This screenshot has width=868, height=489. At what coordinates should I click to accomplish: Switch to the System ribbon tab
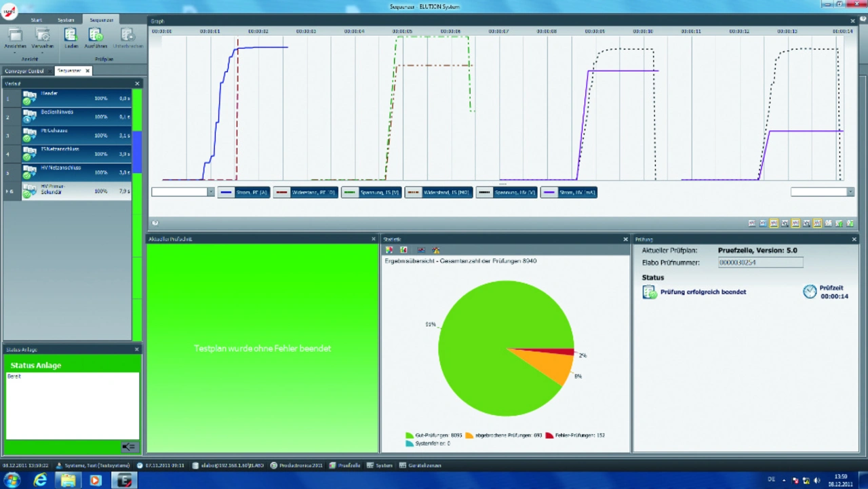(66, 20)
